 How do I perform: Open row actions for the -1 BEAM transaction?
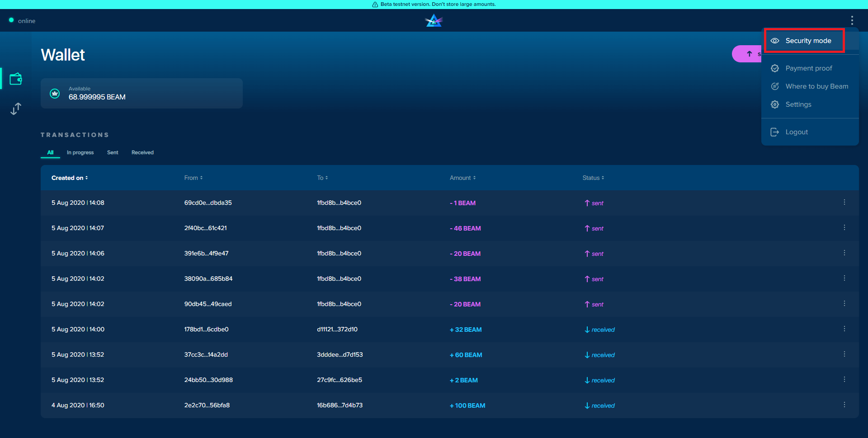click(x=844, y=203)
